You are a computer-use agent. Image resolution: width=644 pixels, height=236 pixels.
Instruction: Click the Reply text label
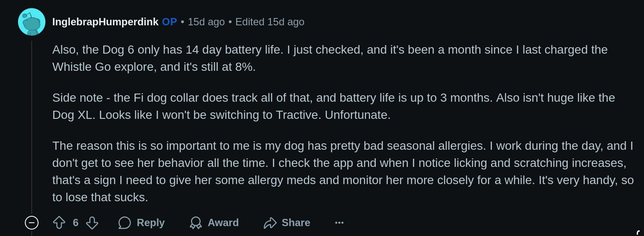coord(151,223)
